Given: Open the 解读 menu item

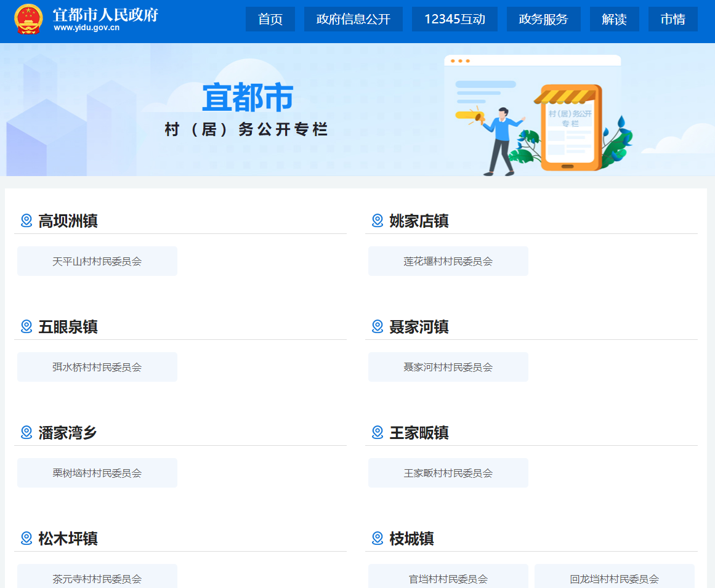Looking at the screenshot, I should [614, 19].
